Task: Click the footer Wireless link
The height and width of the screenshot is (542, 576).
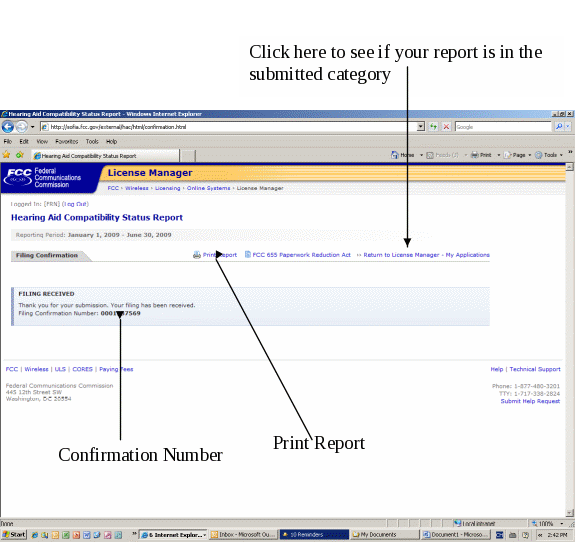Action: 36,369
